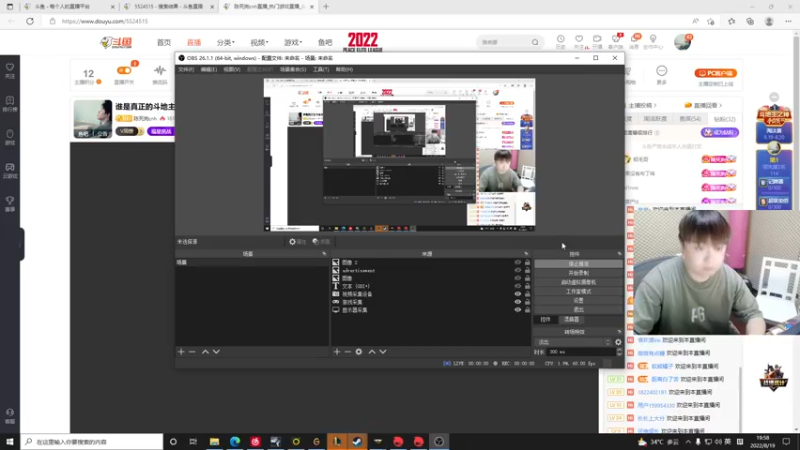This screenshot has height=450, width=800.
Task: Open Douyu ranking icon in left sidebar
Action: pyautogui.click(x=10, y=104)
